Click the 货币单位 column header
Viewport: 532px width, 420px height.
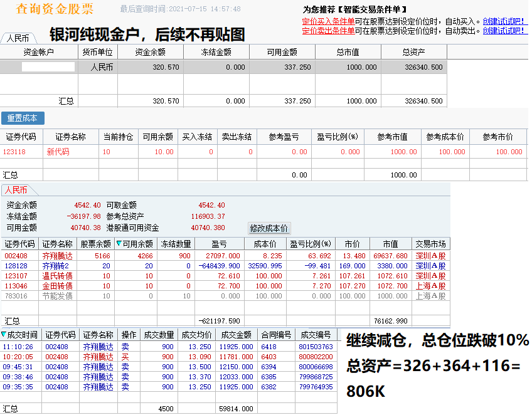[98, 52]
